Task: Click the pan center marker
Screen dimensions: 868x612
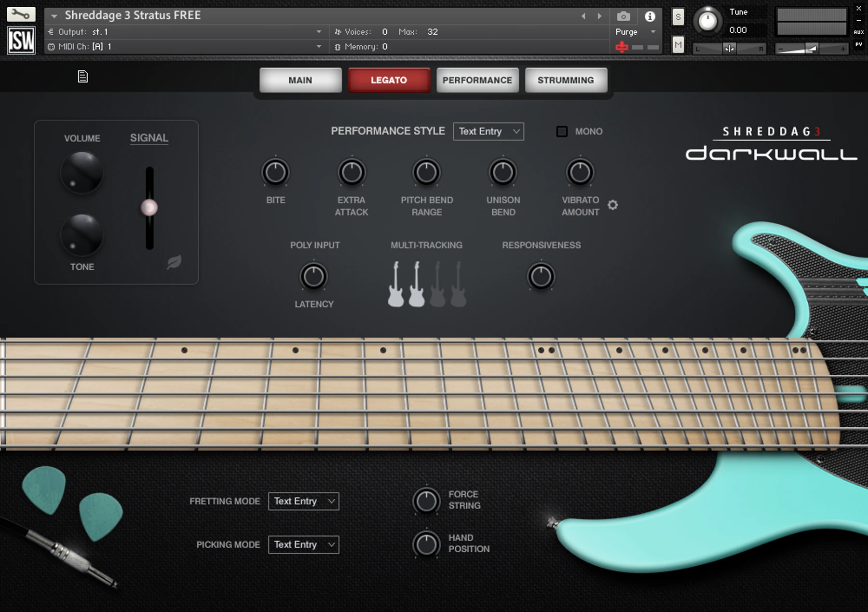Action: click(729, 48)
